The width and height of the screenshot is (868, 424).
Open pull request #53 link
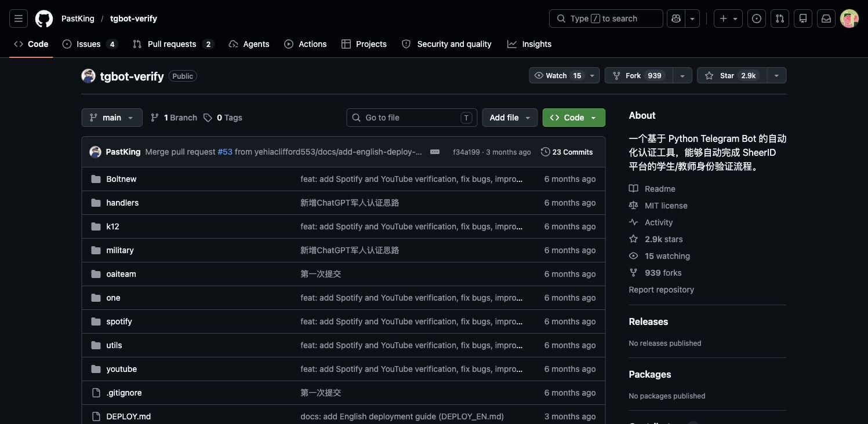[x=225, y=152]
